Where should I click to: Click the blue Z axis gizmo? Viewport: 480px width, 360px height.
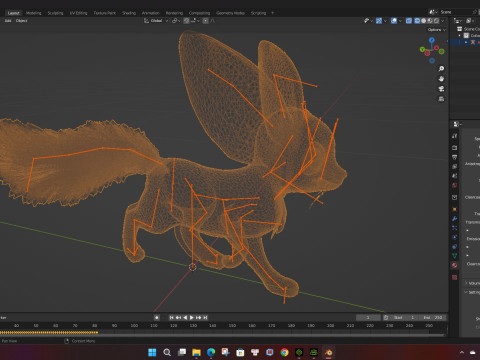tap(432, 40)
